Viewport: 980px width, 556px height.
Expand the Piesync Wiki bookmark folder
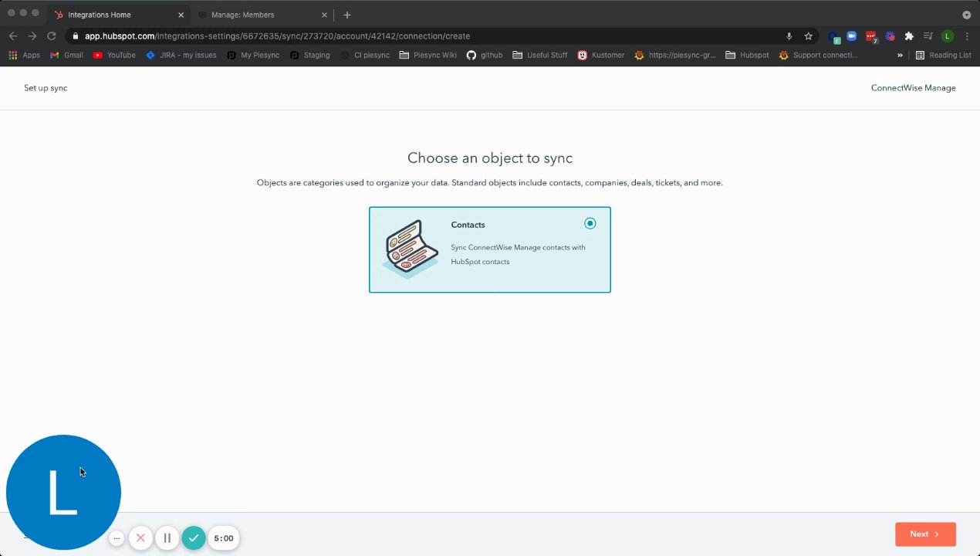(427, 56)
